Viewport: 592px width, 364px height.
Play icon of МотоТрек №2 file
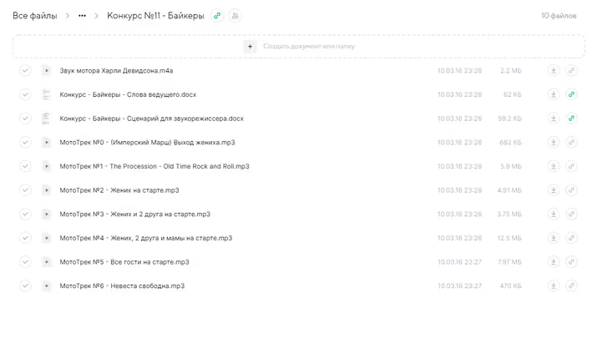pos(47,190)
